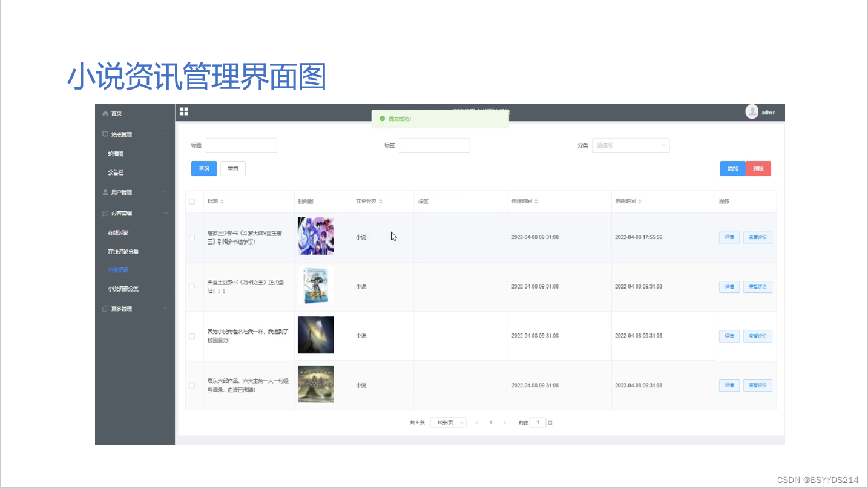Click 斗罗大陆 cover thumbnail
This screenshot has height=489, width=868.
click(x=316, y=236)
